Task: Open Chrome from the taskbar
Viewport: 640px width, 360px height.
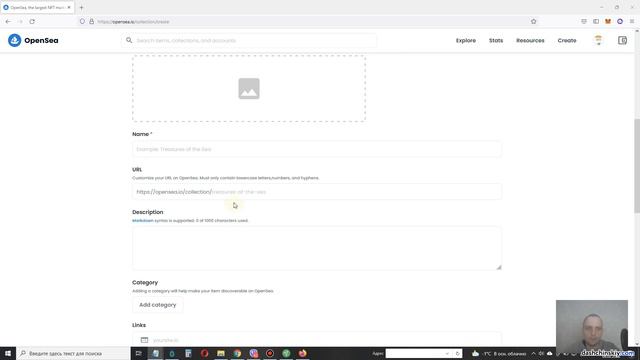Action: [237, 353]
